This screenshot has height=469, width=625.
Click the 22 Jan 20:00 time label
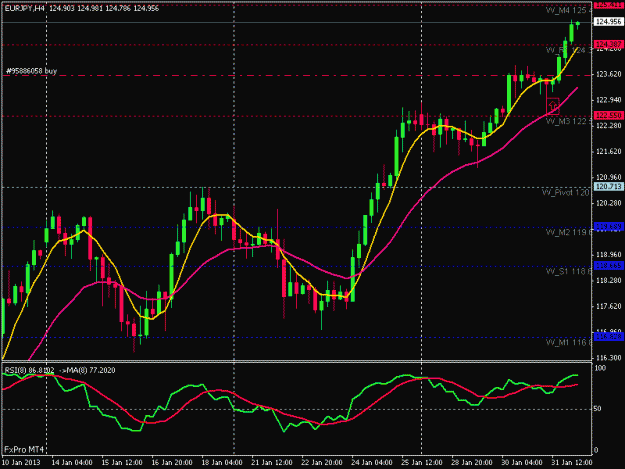click(322, 462)
